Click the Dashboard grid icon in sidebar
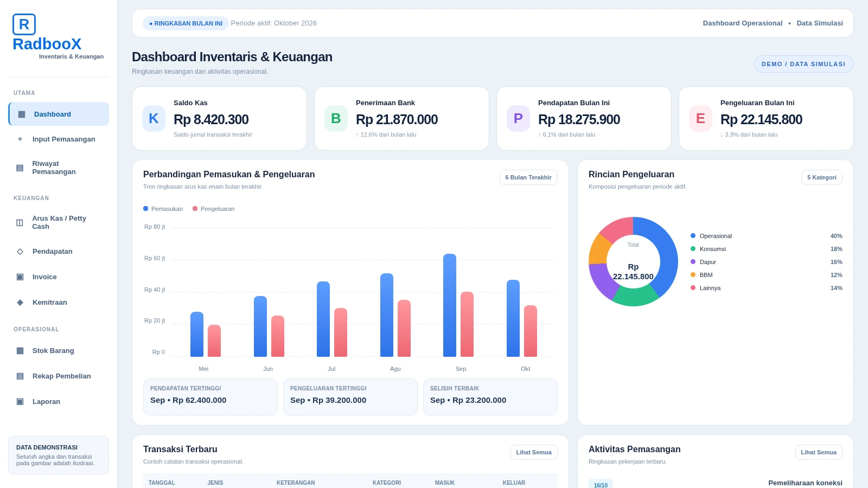The height and width of the screenshot is (488, 868). tap(22, 114)
